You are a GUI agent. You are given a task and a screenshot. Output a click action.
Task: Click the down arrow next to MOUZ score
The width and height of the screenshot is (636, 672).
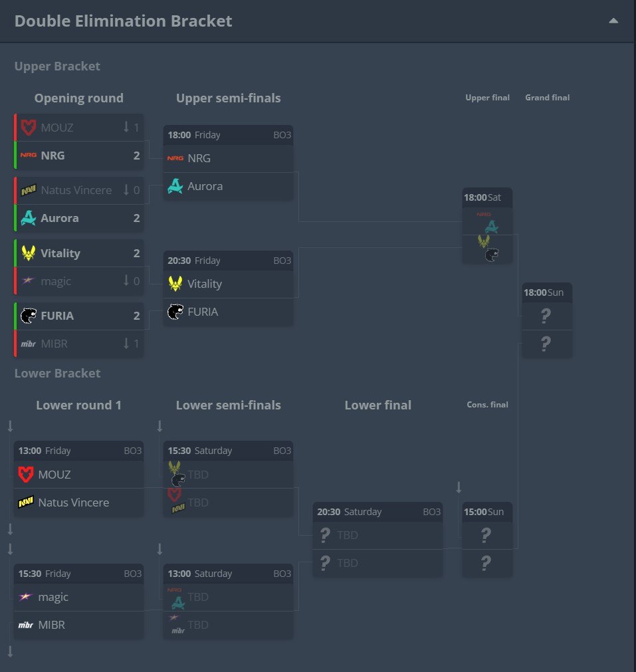(126, 127)
